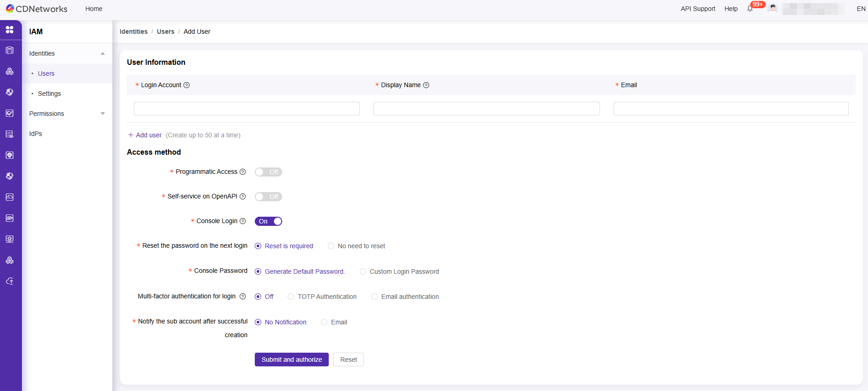Screen dimensions: 868x391
Task: Click the notification bell icon
Action: pos(750,9)
